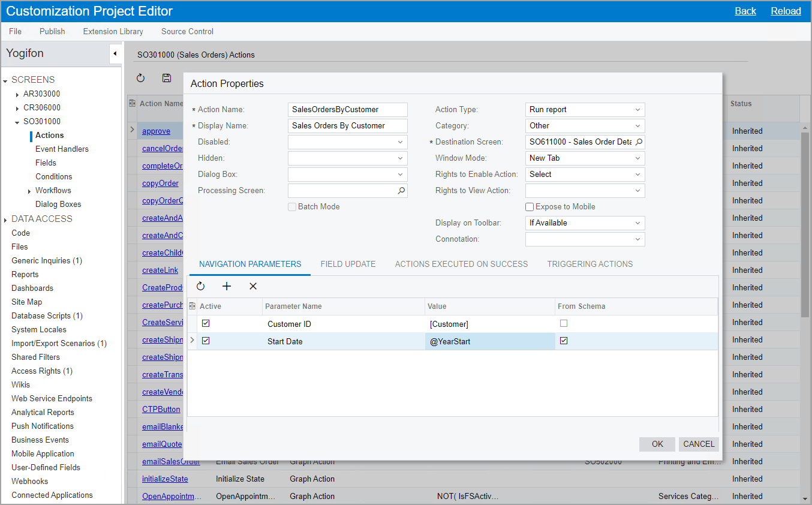Click the refresh icon in Navigation Parameters toolbar
The image size is (812, 505).
201,287
